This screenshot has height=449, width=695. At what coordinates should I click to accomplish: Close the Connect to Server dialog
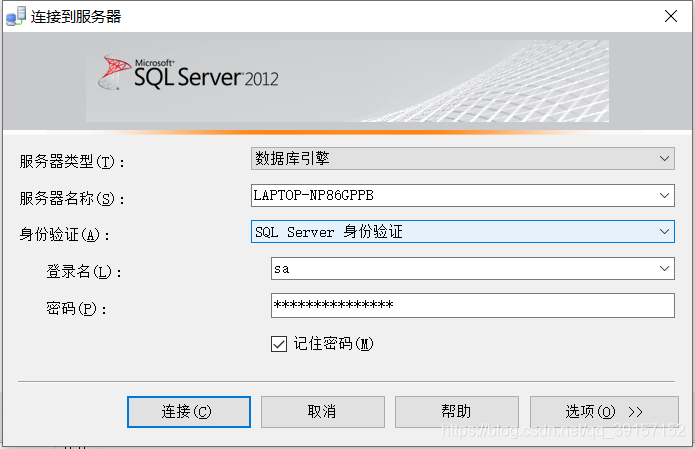pos(671,16)
